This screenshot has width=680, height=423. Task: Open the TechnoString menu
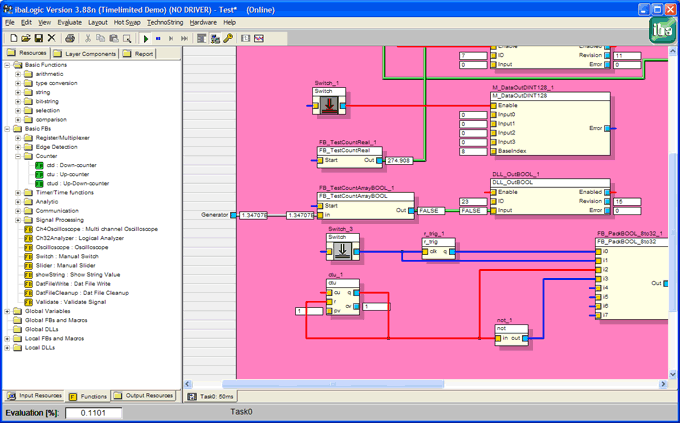(x=165, y=23)
